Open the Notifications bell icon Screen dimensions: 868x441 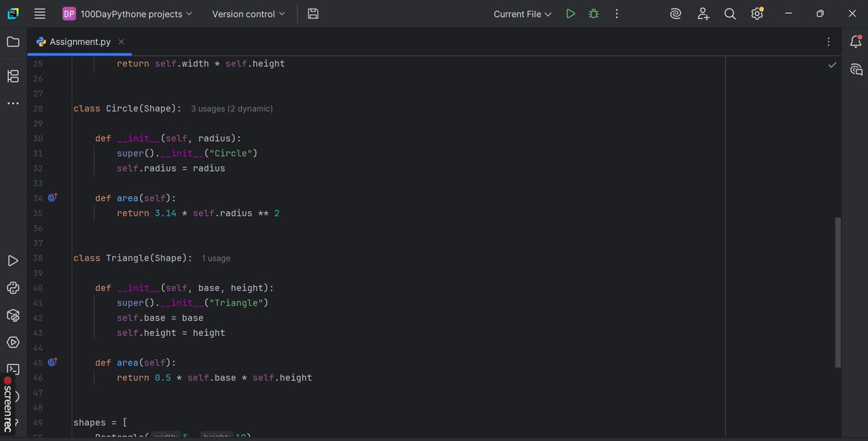pos(856,42)
